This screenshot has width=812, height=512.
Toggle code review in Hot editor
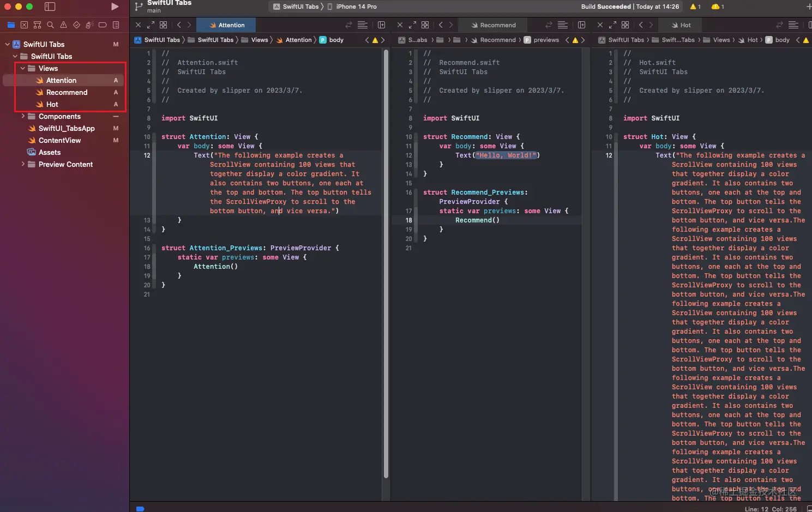pyautogui.click(x=779, y=25)
